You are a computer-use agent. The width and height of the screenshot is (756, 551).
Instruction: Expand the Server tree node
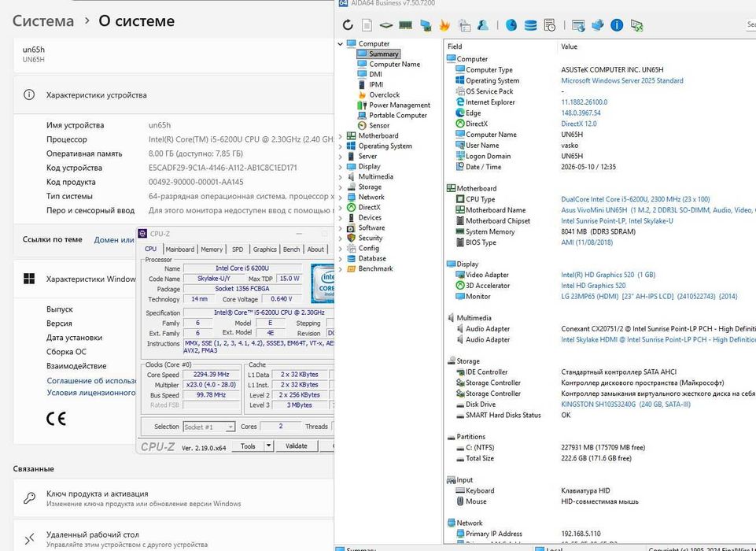coord(341,157)
